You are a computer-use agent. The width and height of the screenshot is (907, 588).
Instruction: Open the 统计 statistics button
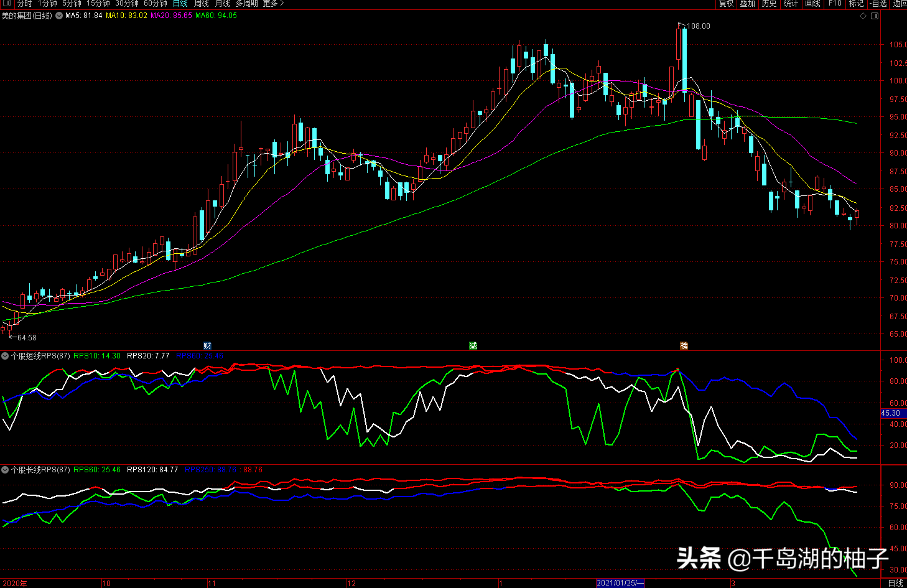coord(791,4)
